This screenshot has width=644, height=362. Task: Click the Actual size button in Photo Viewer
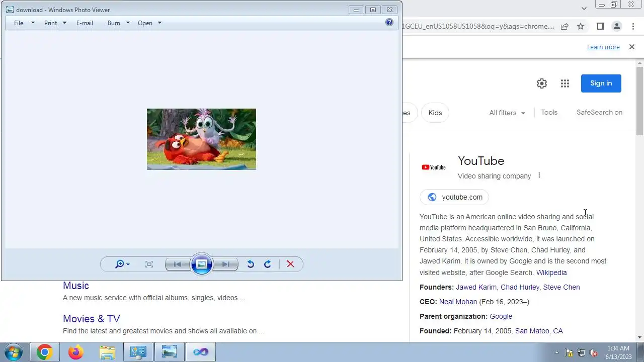149,264
